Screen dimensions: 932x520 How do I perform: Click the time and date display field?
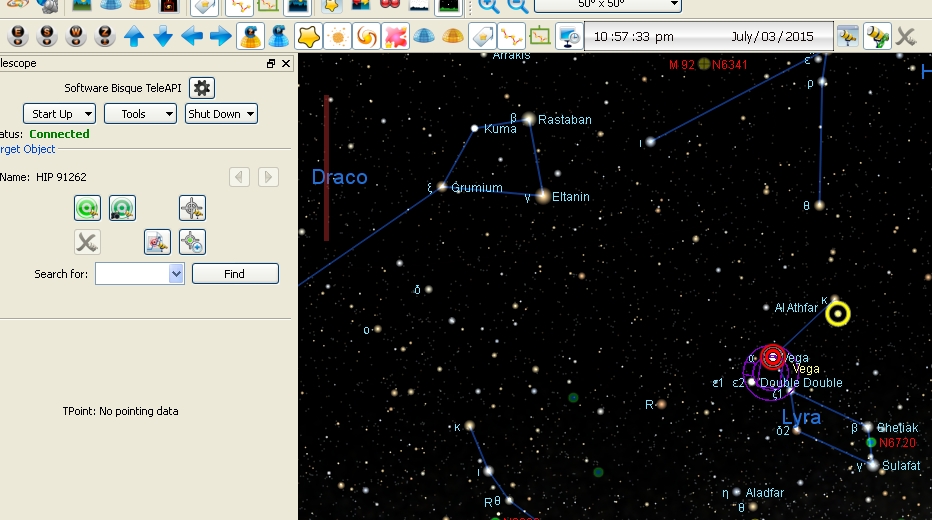709,36
